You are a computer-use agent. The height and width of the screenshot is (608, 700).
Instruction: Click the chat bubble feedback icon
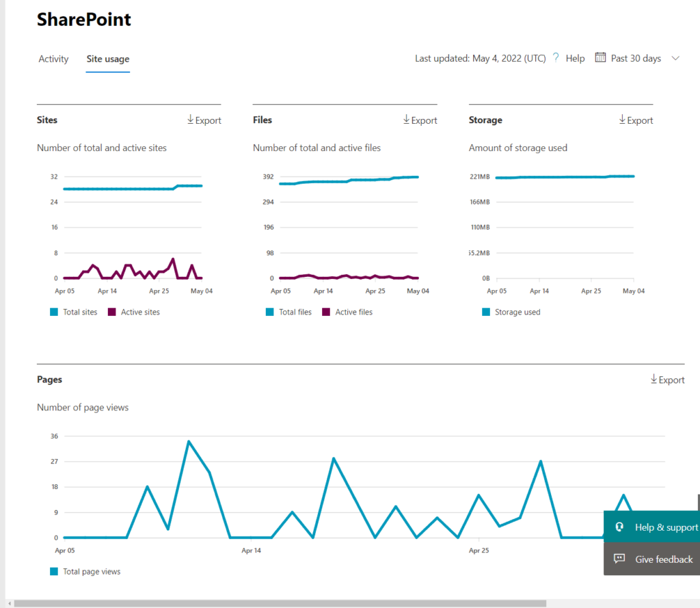click(x=619, y=558)
